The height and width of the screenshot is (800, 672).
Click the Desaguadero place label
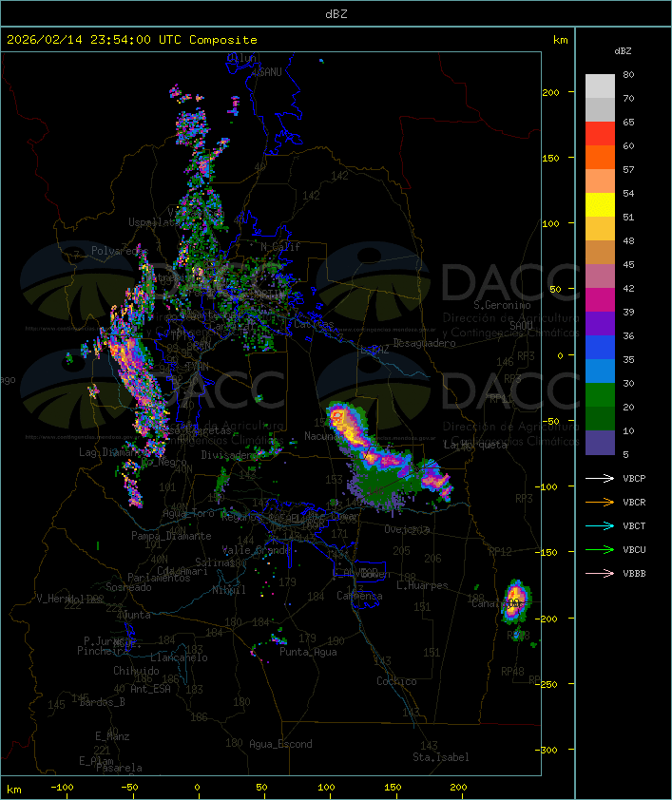(x=424, y=343)
